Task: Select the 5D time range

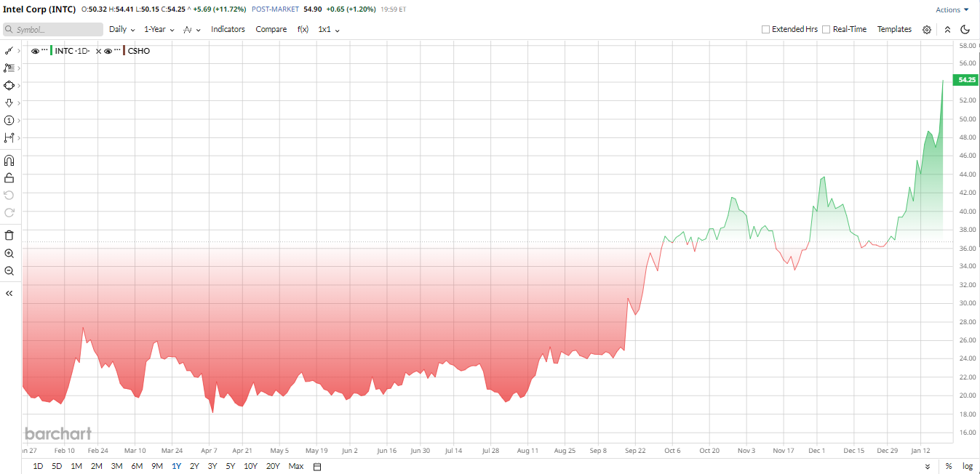Action: [57, 466]
